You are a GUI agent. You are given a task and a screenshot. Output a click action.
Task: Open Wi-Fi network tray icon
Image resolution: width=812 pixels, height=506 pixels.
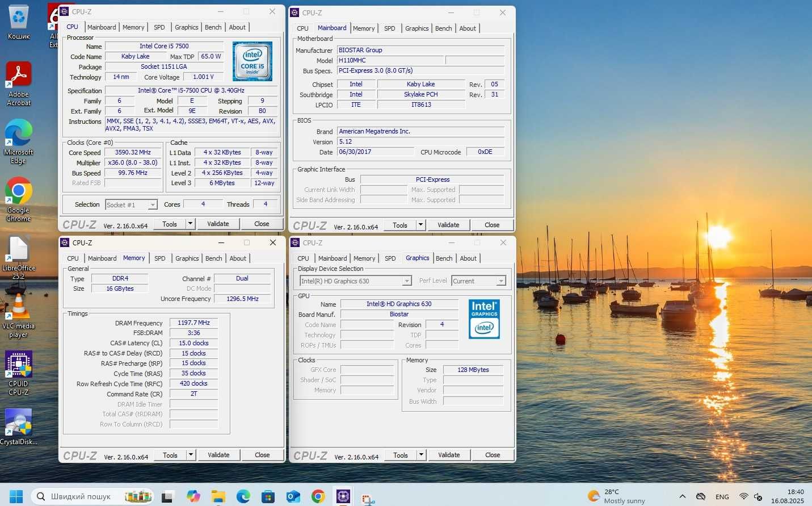[x=743, y=496]
